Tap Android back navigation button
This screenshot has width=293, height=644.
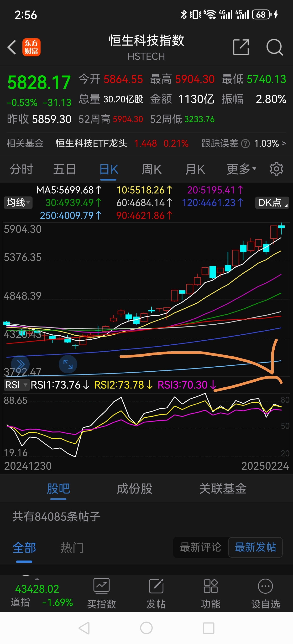tap(84, 628)
